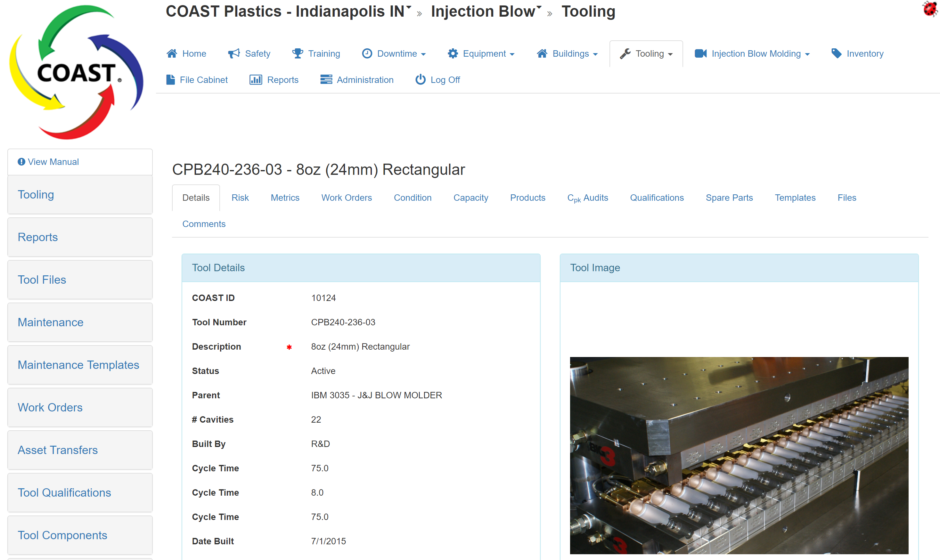This screenshot has width=940, height=560.
Task: Open Maintenance Templates in sidebar
Action: point(78,365)
